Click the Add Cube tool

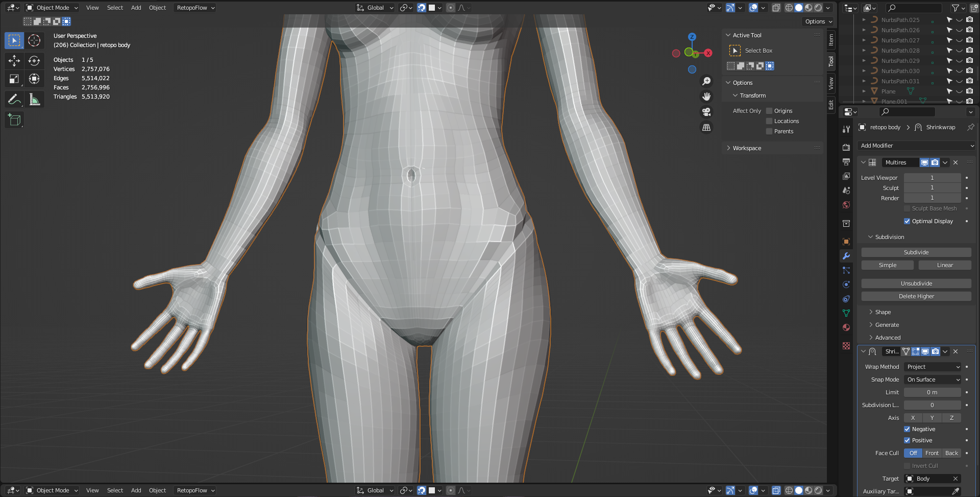click(14, 120)
